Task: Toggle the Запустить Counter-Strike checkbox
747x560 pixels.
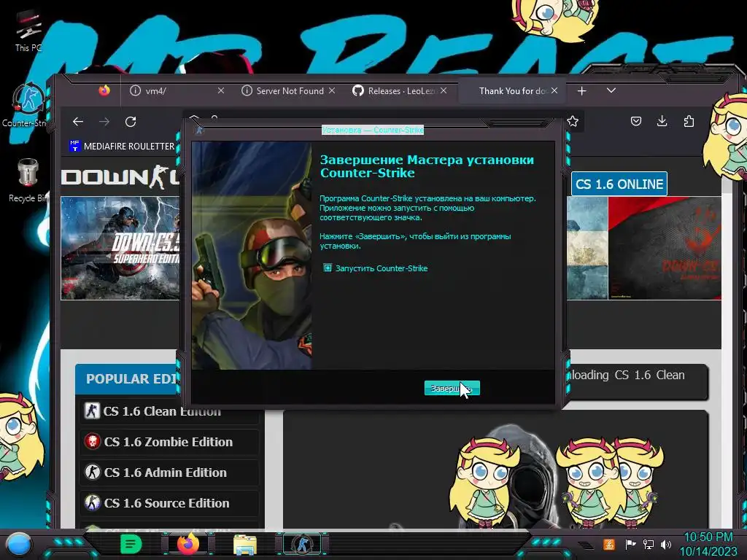Action: 328,268
